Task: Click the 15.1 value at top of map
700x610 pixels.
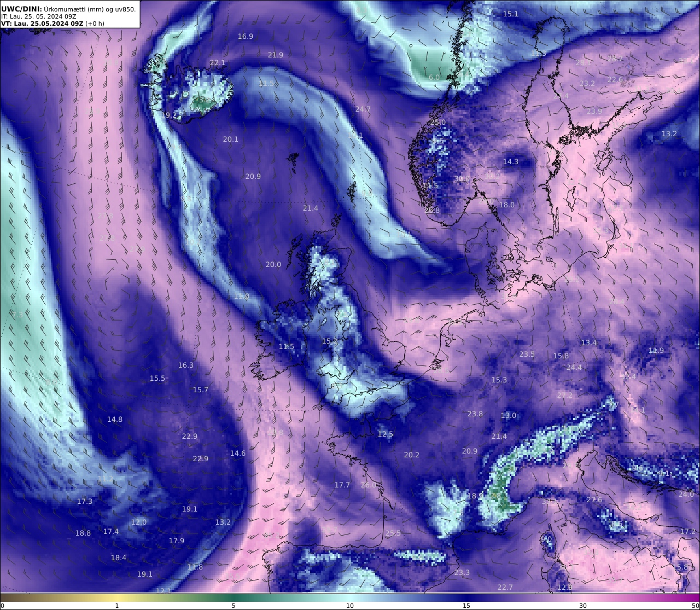Action: tap(510, 14)
